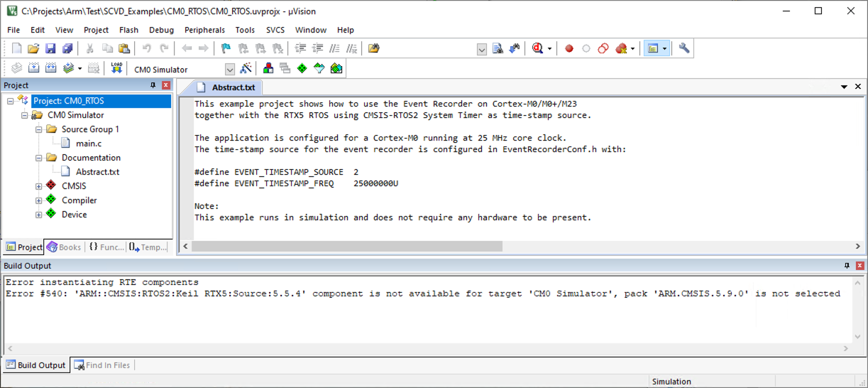Click the Indent selection icon
The image size is (868, 388).
click(x=300, y=48)
